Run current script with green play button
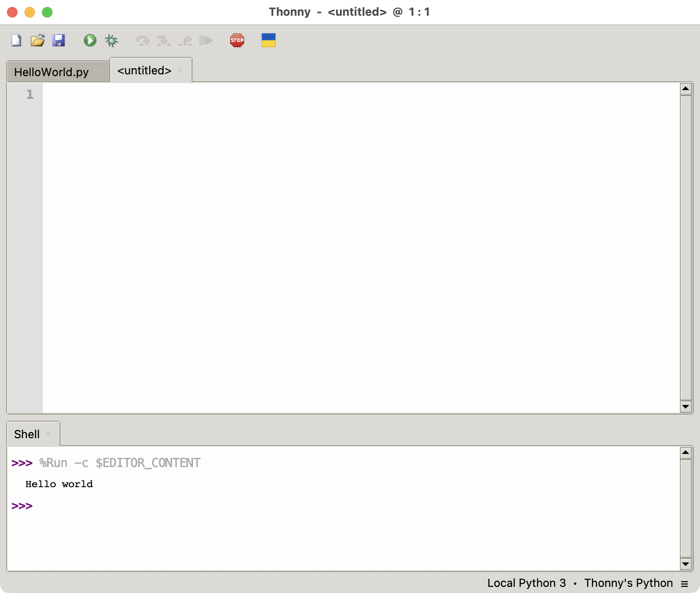Image resolution: width=700 pixels, height=593 pixels. tap(90, 41)
